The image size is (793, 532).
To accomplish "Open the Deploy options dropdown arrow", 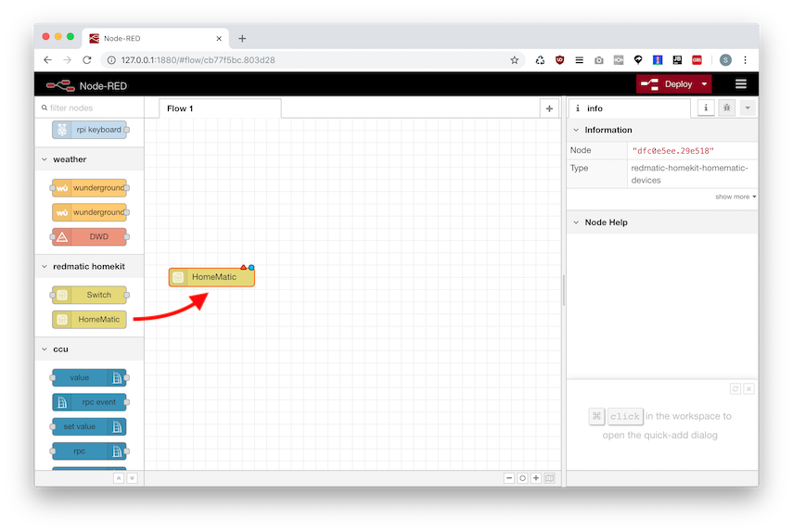I will point(704,84).
